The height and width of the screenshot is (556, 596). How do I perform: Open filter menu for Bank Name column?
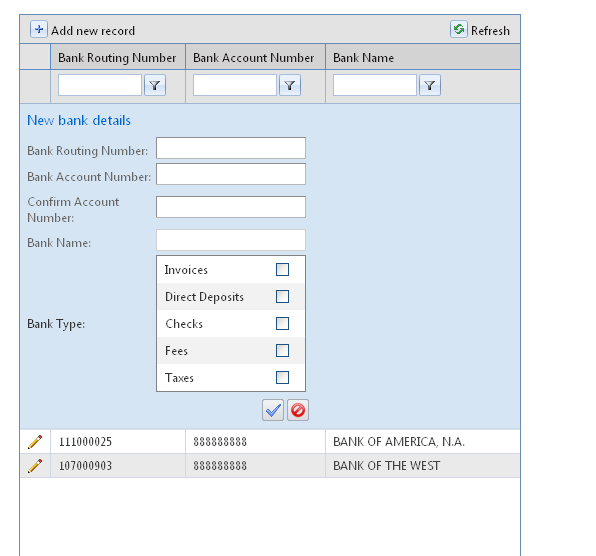(x=430, y=85)
